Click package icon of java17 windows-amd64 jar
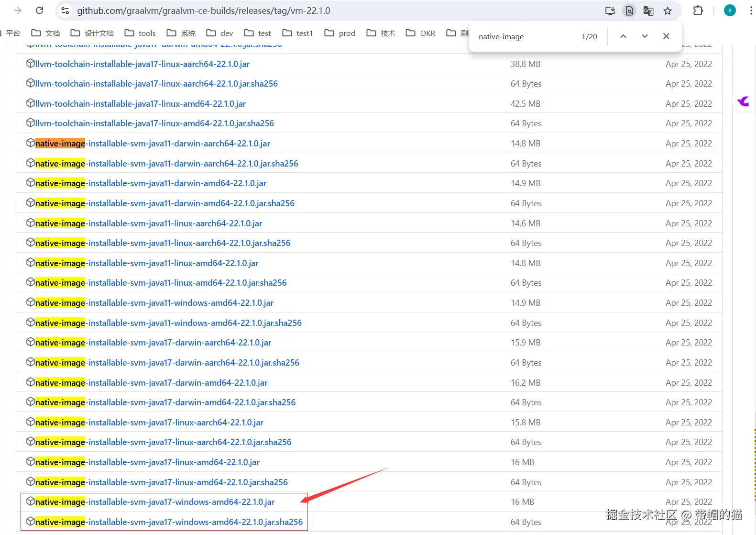The image size is (756, 535). coord(31,502)
